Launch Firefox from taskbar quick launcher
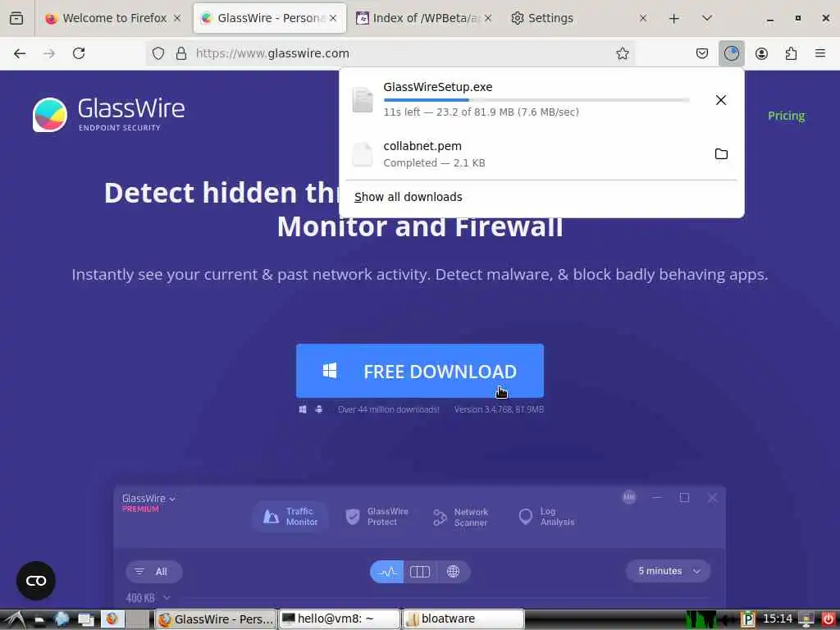Screen dimensions: 840x630 pyautogui.click(x=112, y=619)
